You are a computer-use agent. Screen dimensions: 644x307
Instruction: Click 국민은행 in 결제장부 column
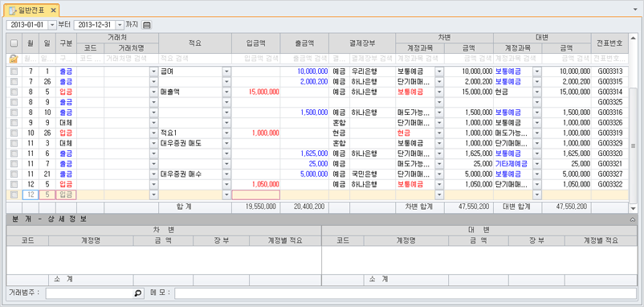pyautogui.click(x=364, y=174)
